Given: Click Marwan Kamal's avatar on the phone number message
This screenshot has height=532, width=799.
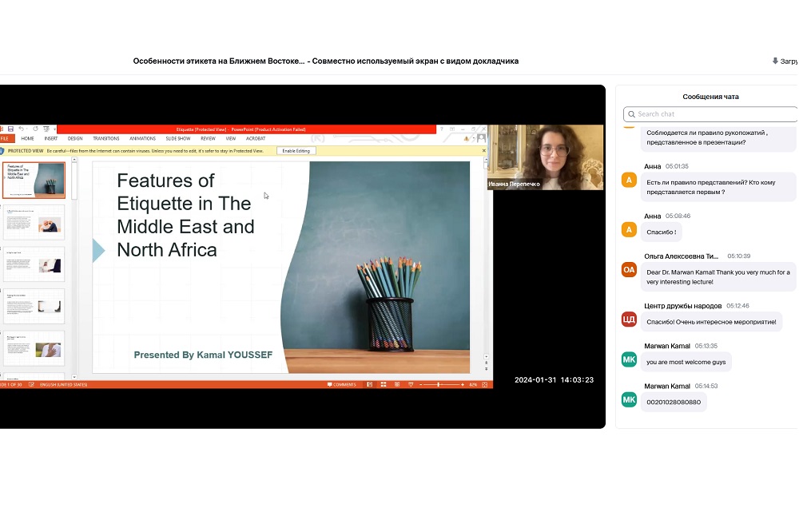Looking at the screenshot, I should (x=629, y=399).
